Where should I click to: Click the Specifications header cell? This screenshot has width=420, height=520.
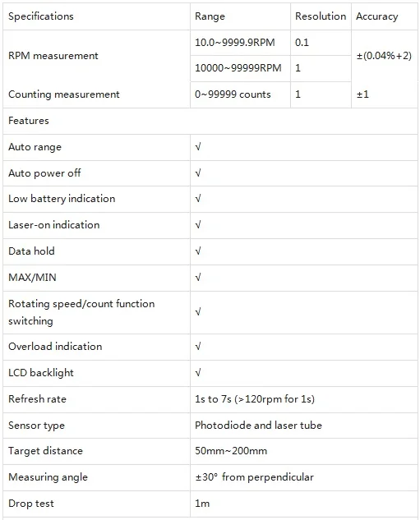pos(96,16)
